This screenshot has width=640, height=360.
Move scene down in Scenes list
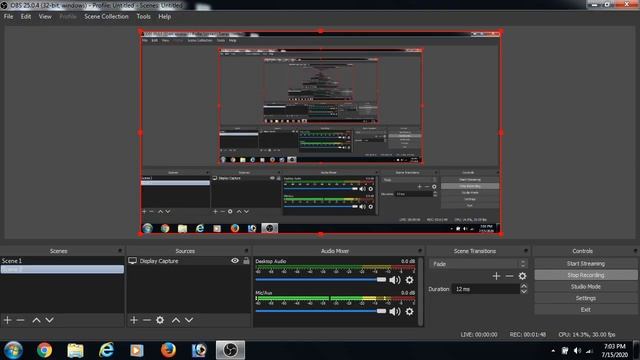[49, 320]
